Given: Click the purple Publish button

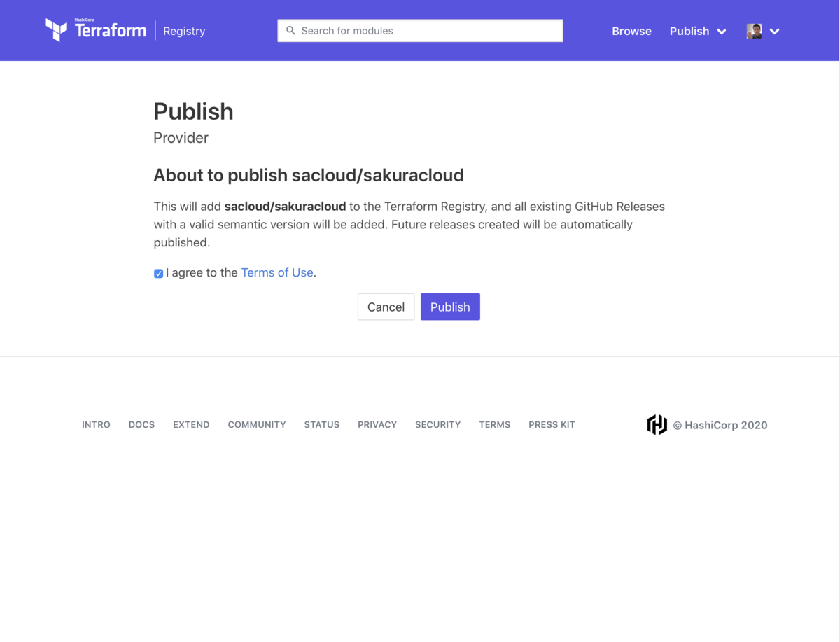Looking at the screenshot, I should point(450,307).
